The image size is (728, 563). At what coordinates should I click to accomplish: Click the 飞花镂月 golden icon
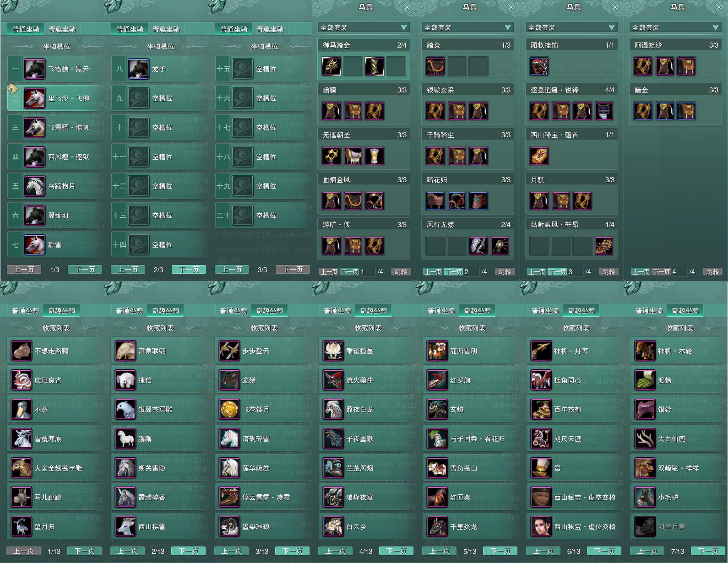click(229, 409)
